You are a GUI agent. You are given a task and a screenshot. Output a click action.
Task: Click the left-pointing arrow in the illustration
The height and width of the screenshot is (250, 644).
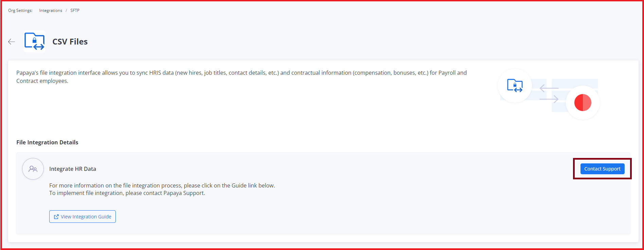tap(549, 88)
